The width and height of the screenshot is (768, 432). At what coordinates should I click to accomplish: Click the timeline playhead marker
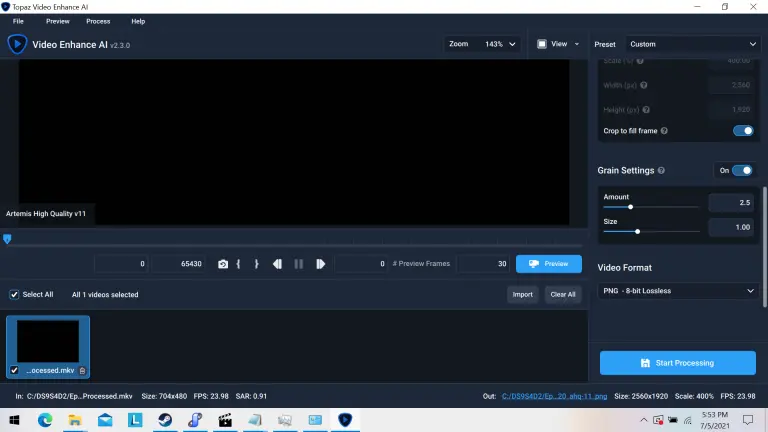click(7, 239)
